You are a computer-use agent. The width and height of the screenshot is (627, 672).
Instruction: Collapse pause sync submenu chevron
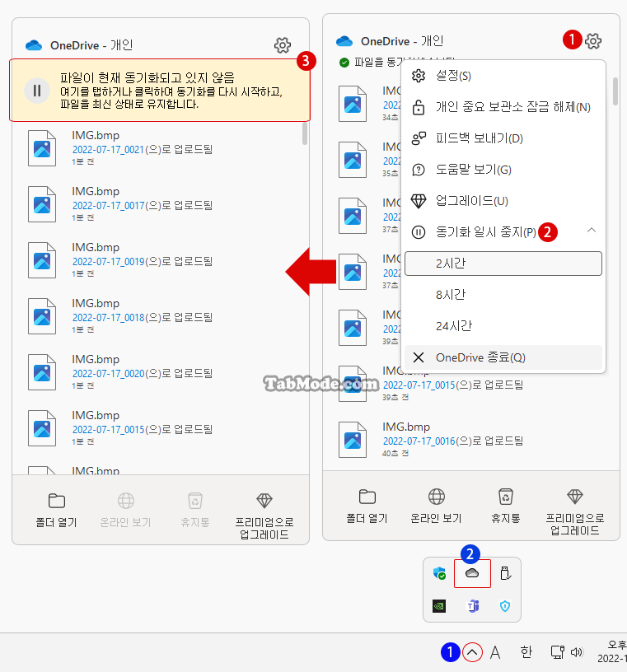[x=592, y=231]
